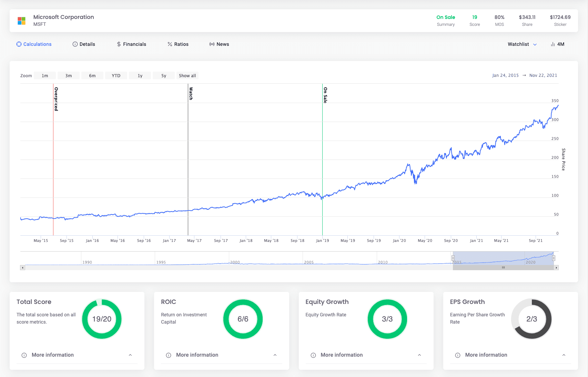This screenshot has height=377, width=588.
Task: Click the navigator scrollbar thumb
Action: 503,267
